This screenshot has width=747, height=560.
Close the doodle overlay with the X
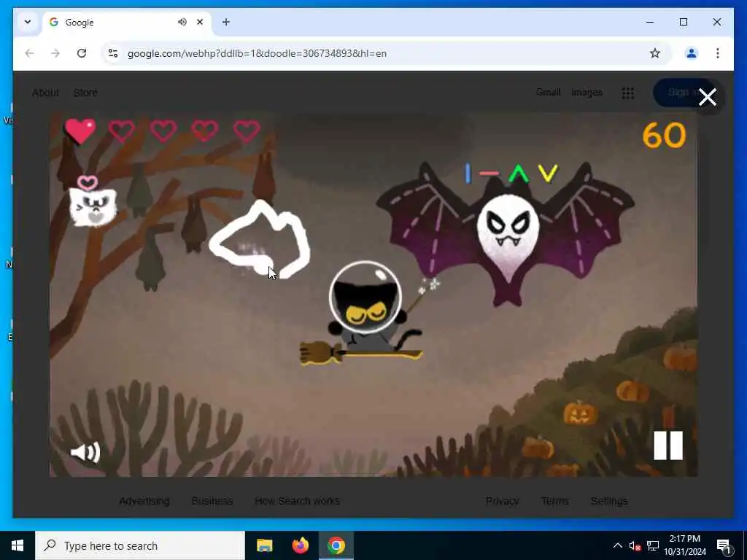708,97
